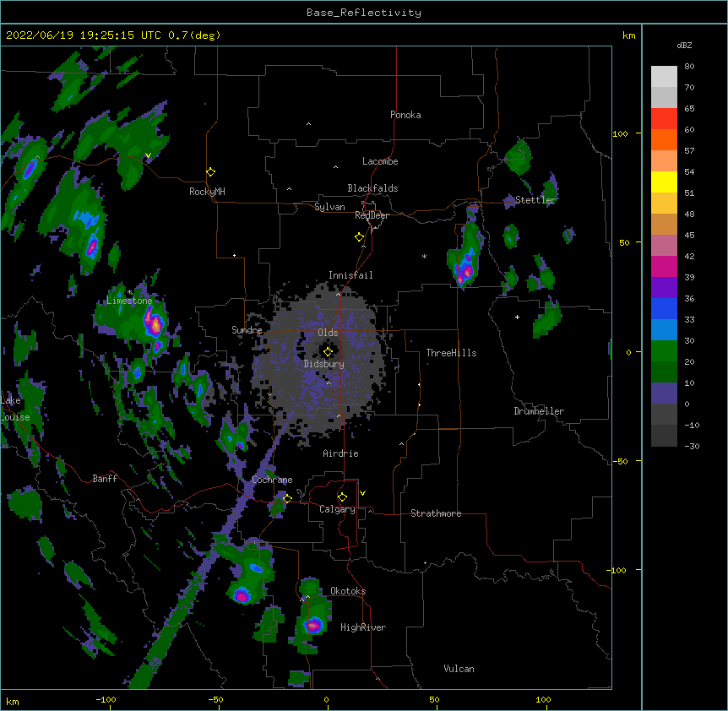Pick the magenta 39-42 dBZ legend swatch

coord(664,266)
